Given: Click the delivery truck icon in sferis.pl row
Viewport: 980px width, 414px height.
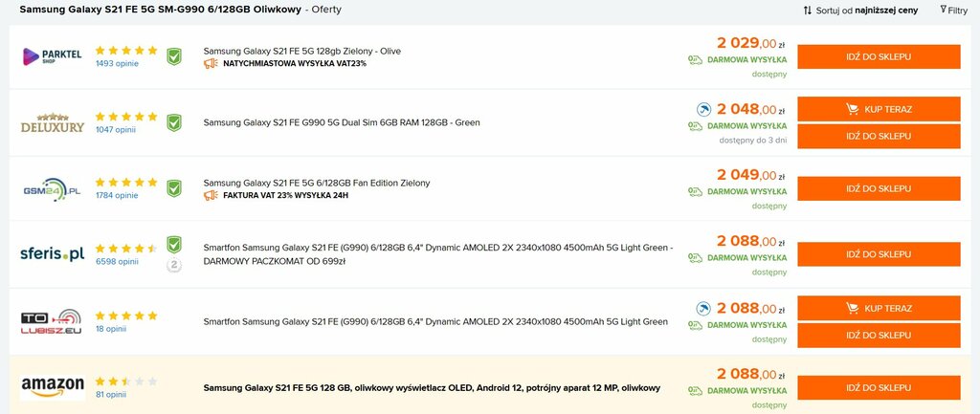Looking at the screenshot, I should tap(695, 258).
